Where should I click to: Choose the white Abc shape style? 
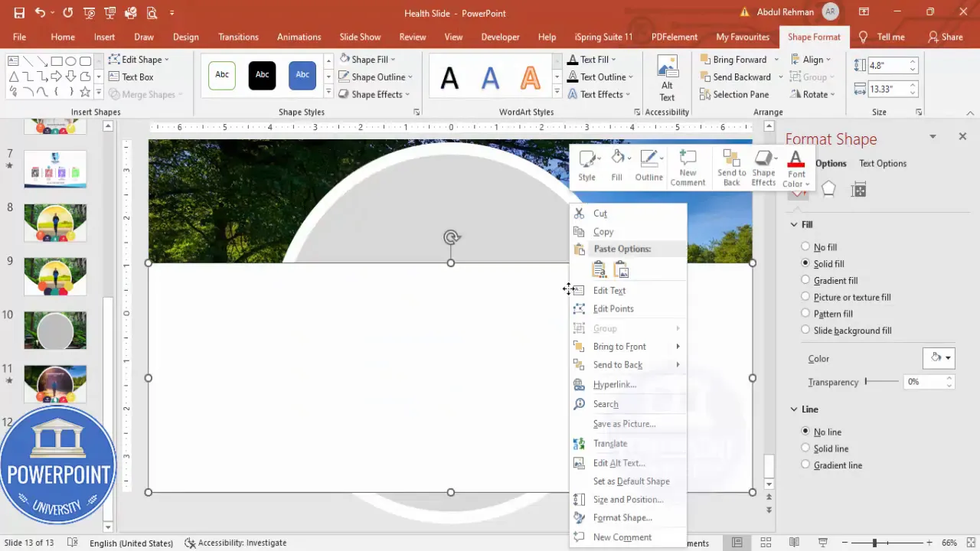click(222, 75)
